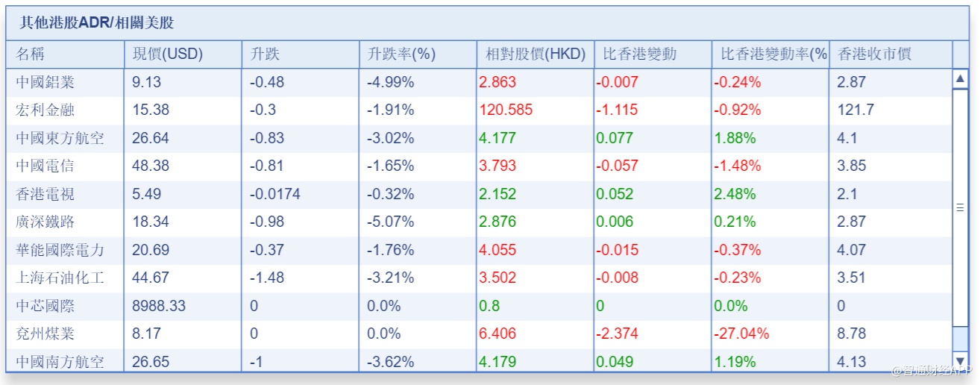Click the scroll up arrow button
The width and height of the screenshot is (980, 385).
pyautogui.click(x=961, y=78)
